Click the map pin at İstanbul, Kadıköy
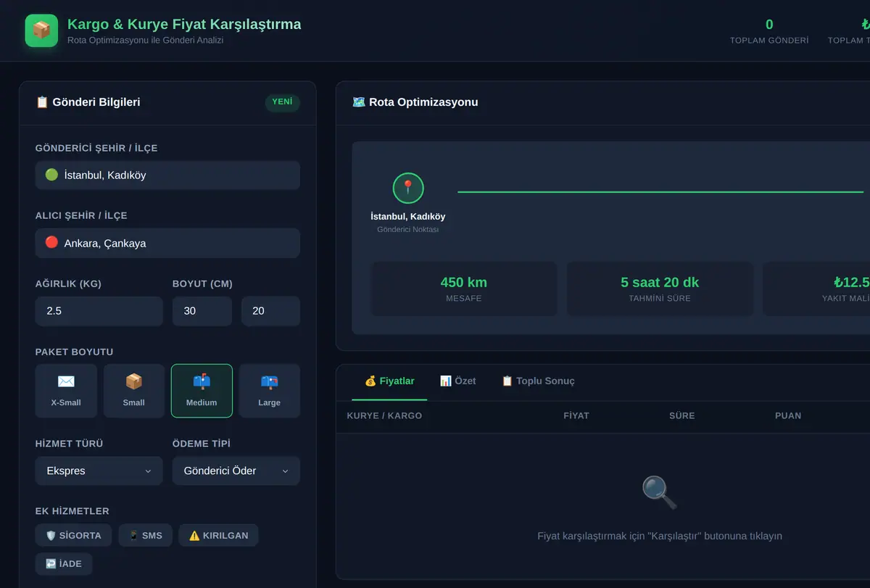Image resolution: width=870 pixels, height=588 pixels. pos(408,188)
